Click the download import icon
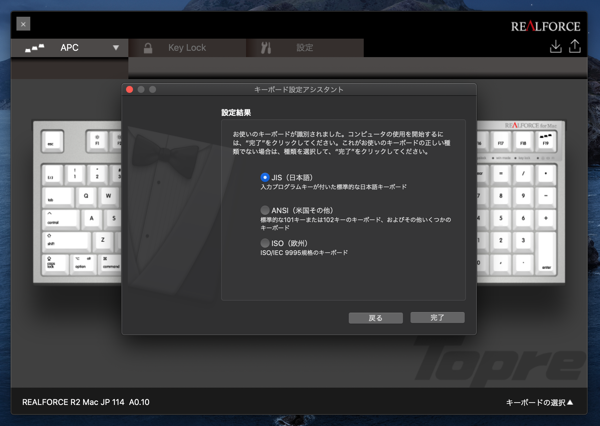 point(556,46)
